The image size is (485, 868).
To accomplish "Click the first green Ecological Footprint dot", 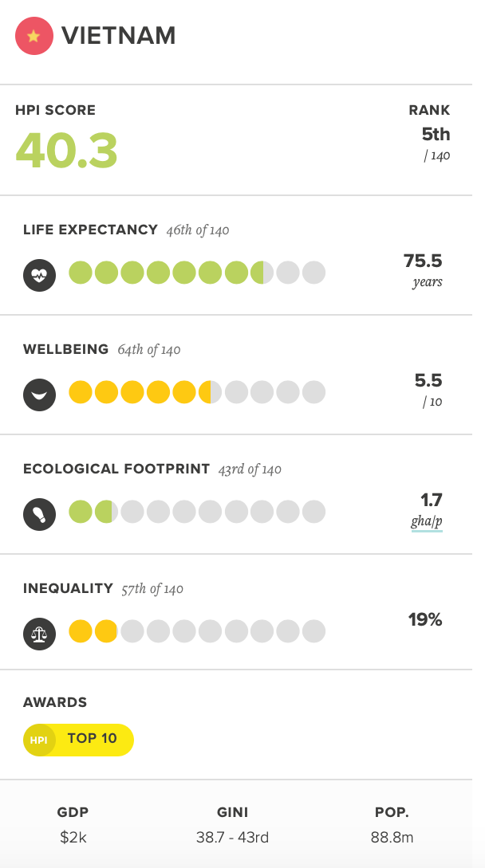I will 81,512.
